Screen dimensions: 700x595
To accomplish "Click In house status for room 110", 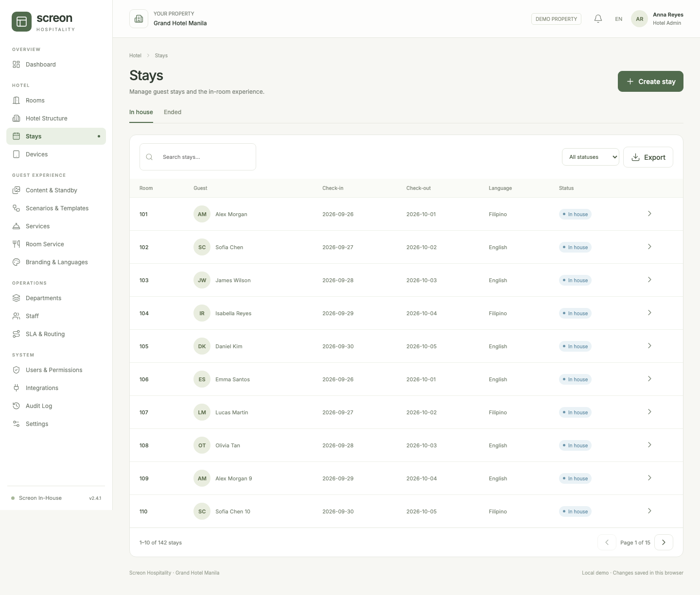I will pos(575,511).
